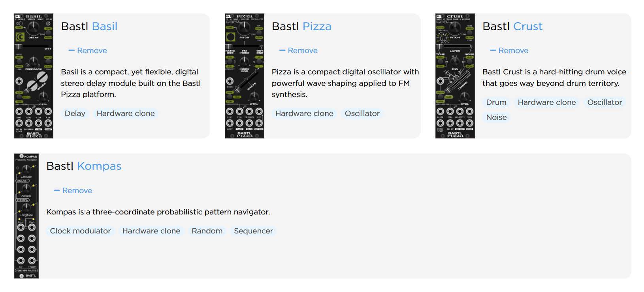Open the Bastl Basil module thumbnail

click(34, 76)
